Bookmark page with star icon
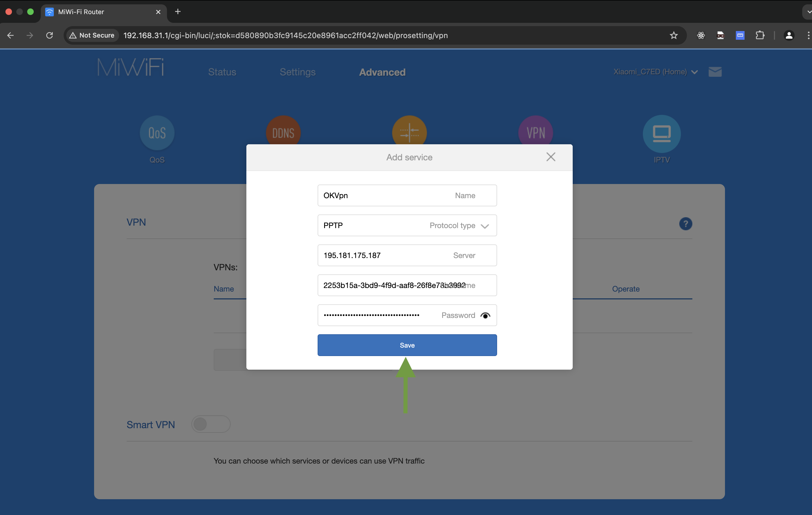Image resolution: width=812 pixels, height=515 pixels. pyautogui.click(x=673, y=35)
